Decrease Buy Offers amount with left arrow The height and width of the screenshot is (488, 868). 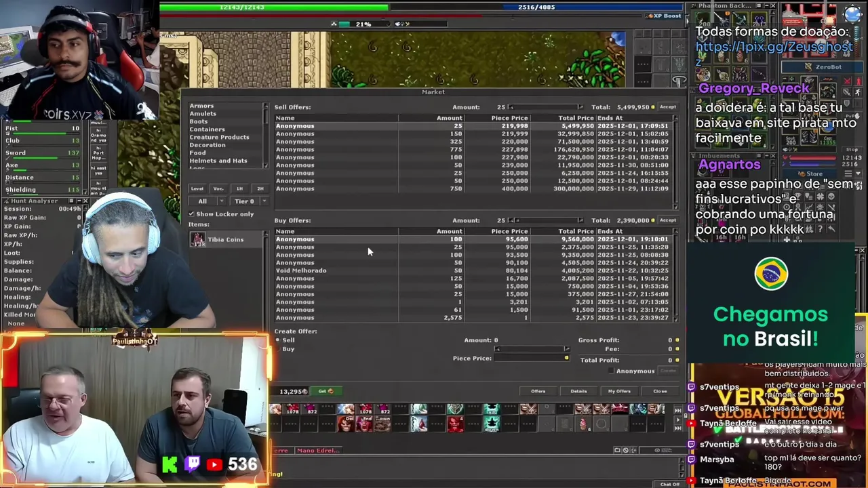tap(512, 220)
